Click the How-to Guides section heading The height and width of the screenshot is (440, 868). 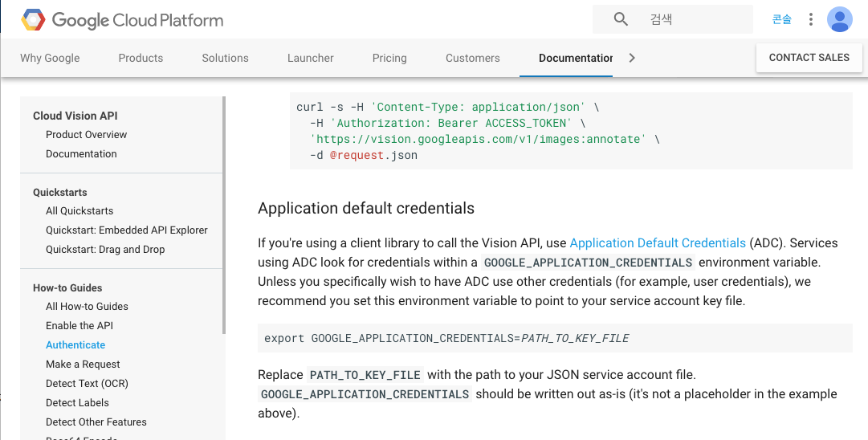point(67,287)
